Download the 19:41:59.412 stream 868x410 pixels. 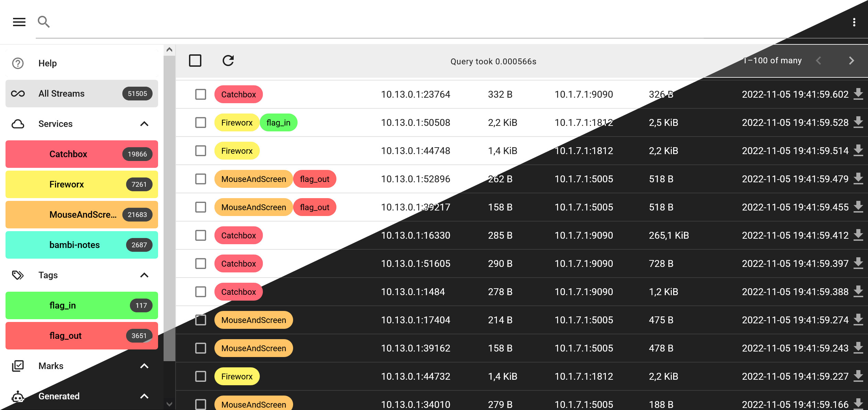(858, 235)
